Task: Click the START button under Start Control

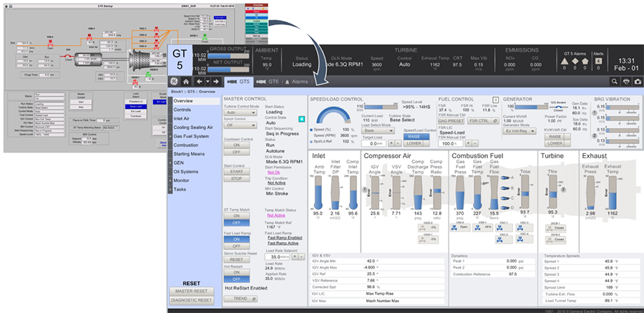Action: pos(237,171)
